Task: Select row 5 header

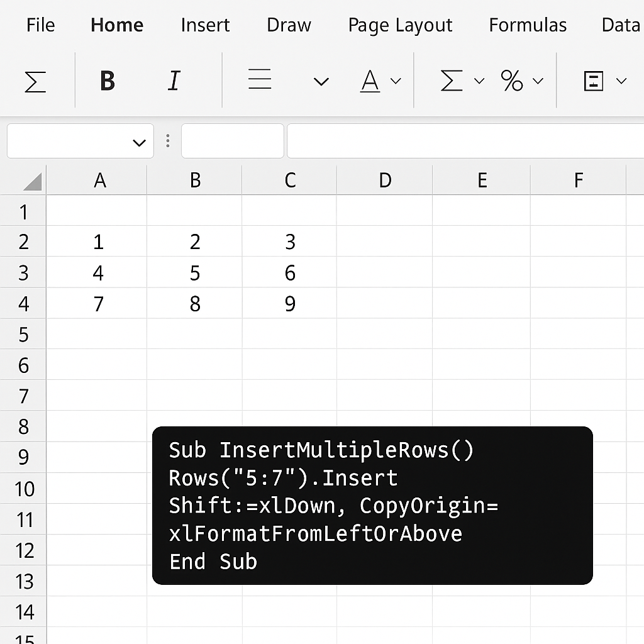Action: (23, 335)
